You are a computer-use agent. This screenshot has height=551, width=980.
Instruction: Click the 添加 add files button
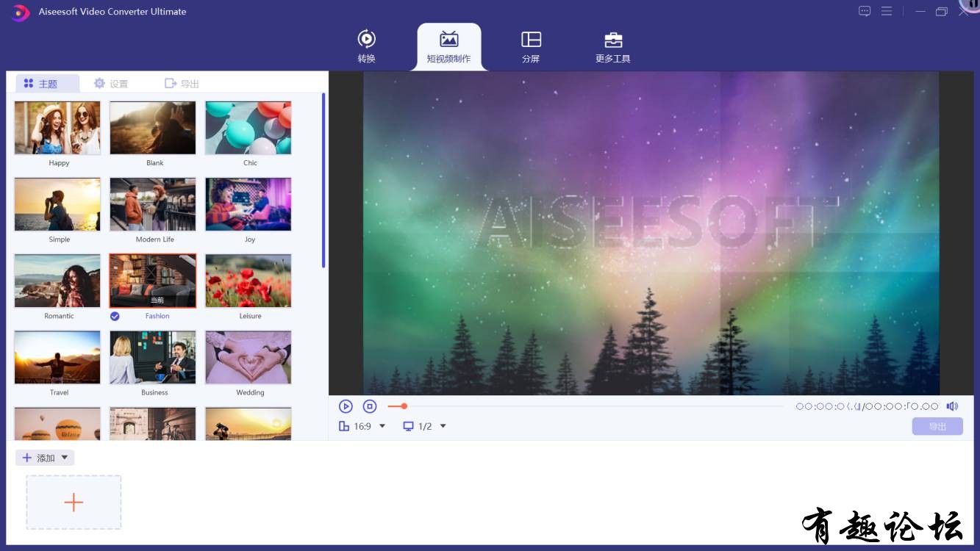point(39,458)
